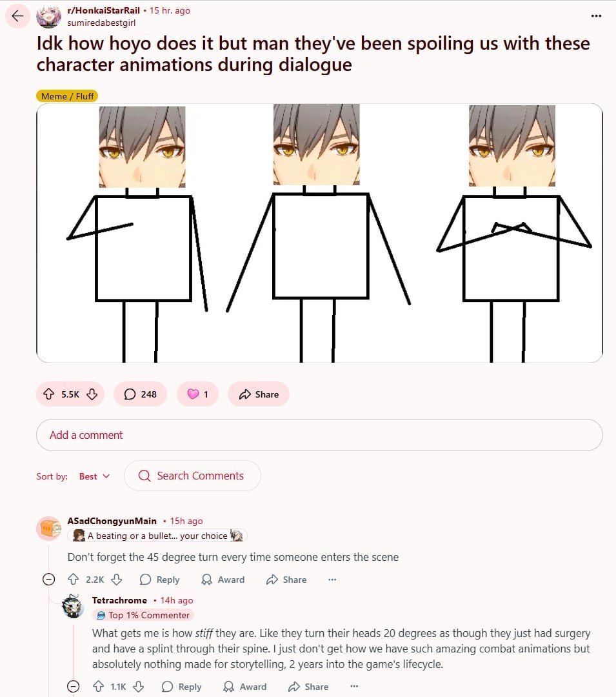
Task: Open the Sort by Best dropdown
Action: pos(95,476)
